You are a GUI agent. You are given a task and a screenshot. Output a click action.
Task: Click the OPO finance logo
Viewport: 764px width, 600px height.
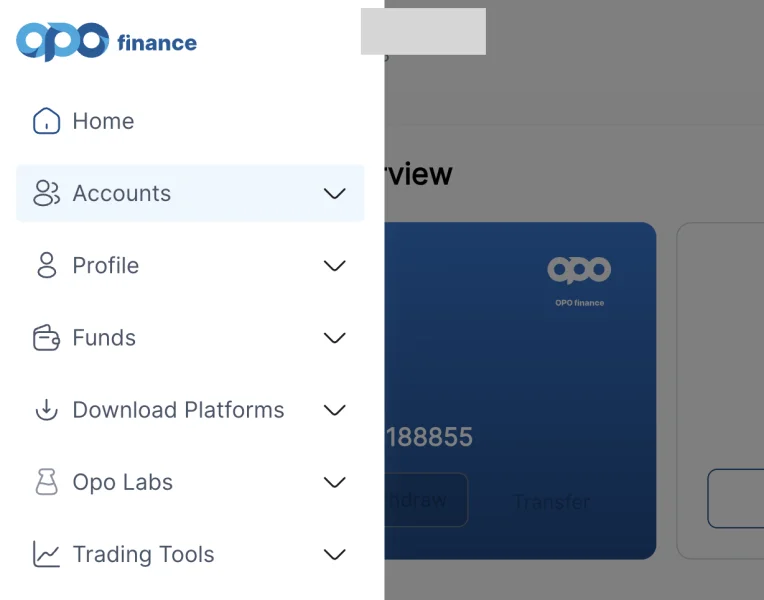[x=106, y=42]
